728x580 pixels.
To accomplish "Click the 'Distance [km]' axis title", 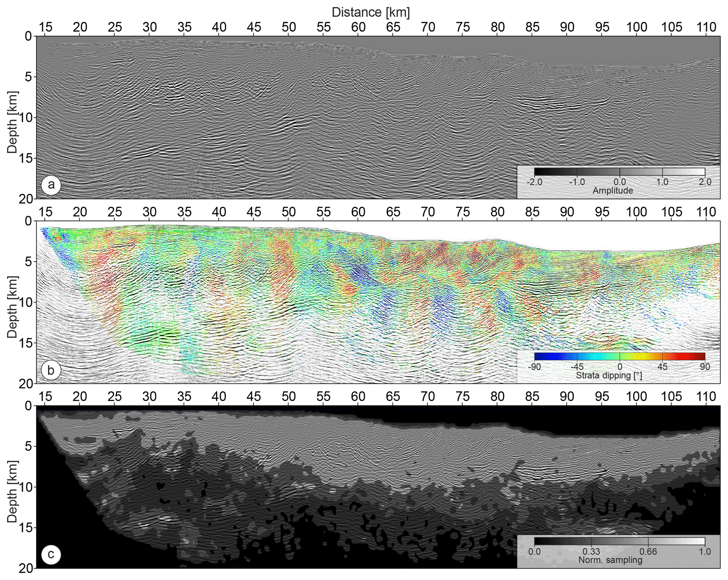I will (371, 12).
